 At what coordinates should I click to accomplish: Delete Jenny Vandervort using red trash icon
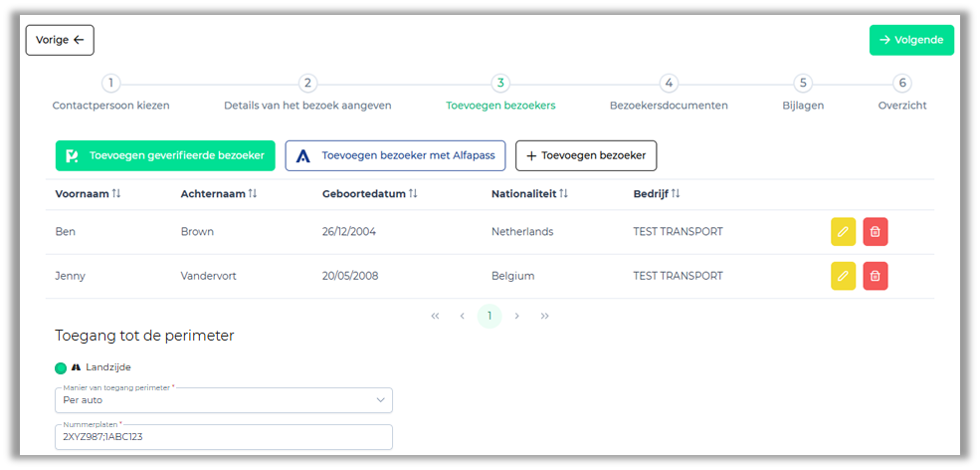876,276
